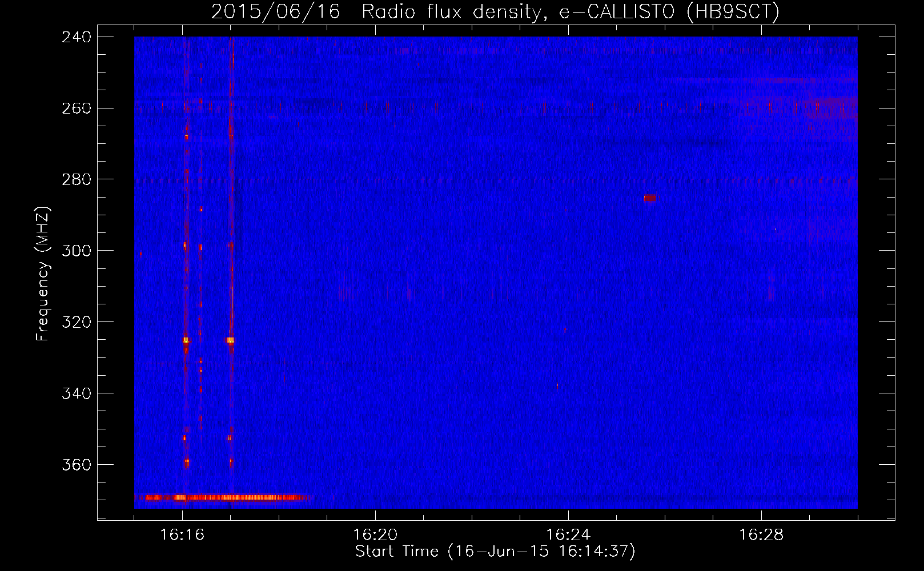Image resolution: width=924 pixels, height=571 pixels.
Task: Click the 'Frequency (MHZ)' axis label
Action: (43, 274)
